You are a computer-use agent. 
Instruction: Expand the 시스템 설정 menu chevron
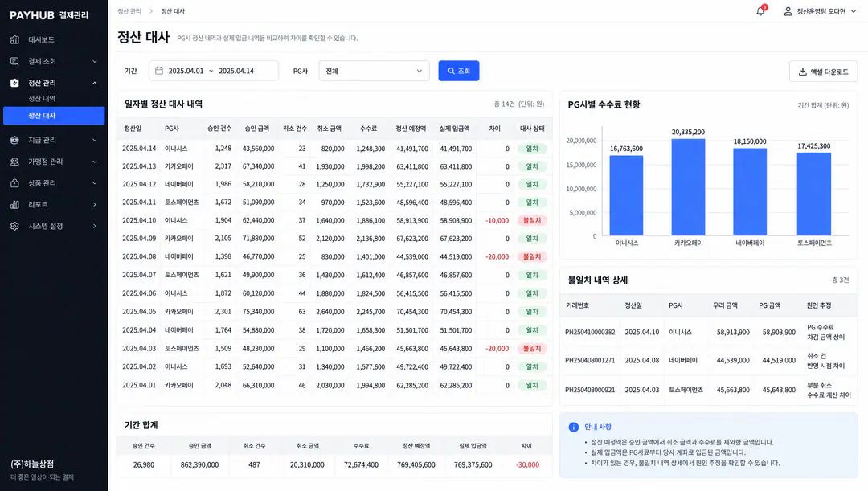click(95, 227)
